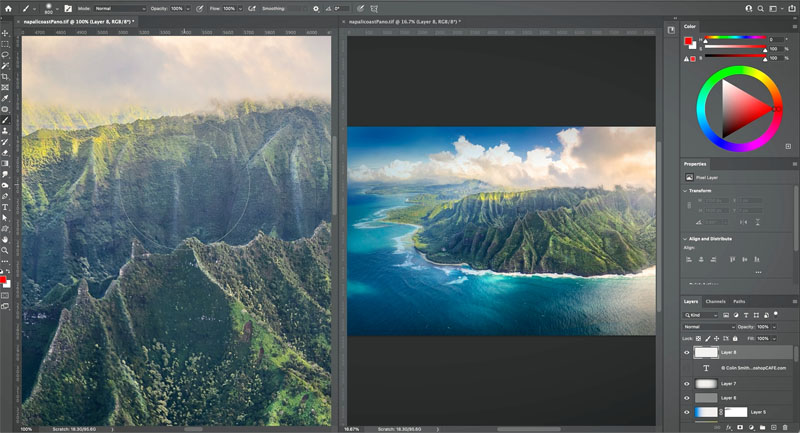The image size is (800, 433).
Task: Show more align options ellipsis
Action: coord(758,272)
